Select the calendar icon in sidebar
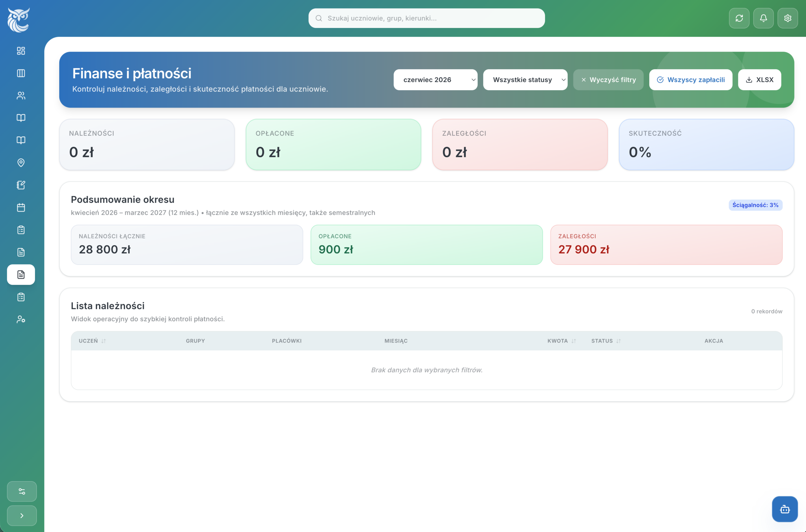 21,208
